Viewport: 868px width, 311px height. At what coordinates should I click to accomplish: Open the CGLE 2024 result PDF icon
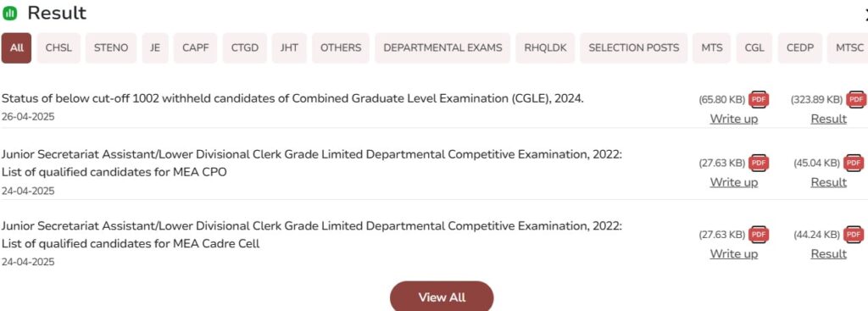click(856, 100)
